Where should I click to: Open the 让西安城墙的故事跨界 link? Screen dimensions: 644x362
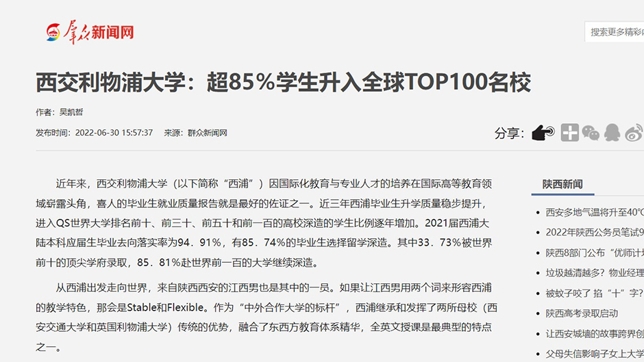click(594, 334)
